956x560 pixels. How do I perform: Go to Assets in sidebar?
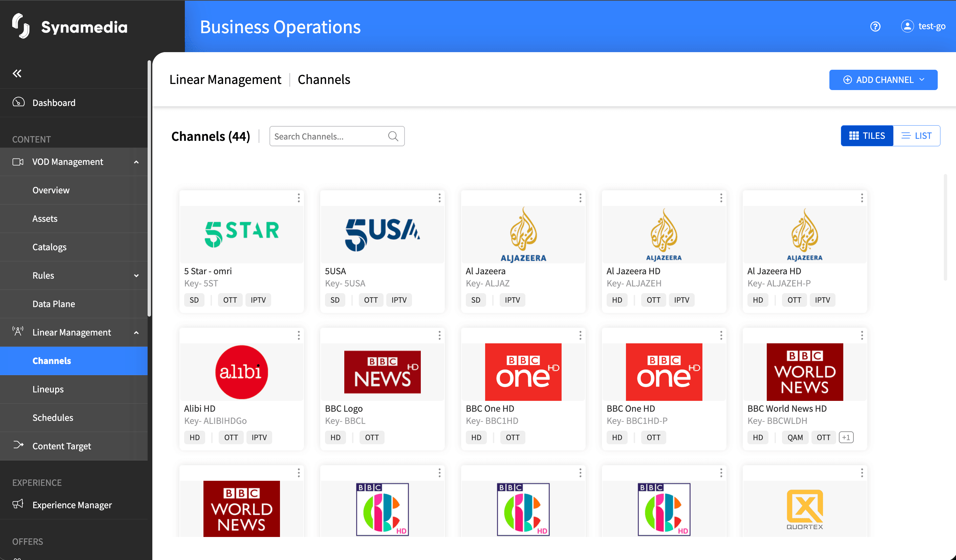(74, 218)
